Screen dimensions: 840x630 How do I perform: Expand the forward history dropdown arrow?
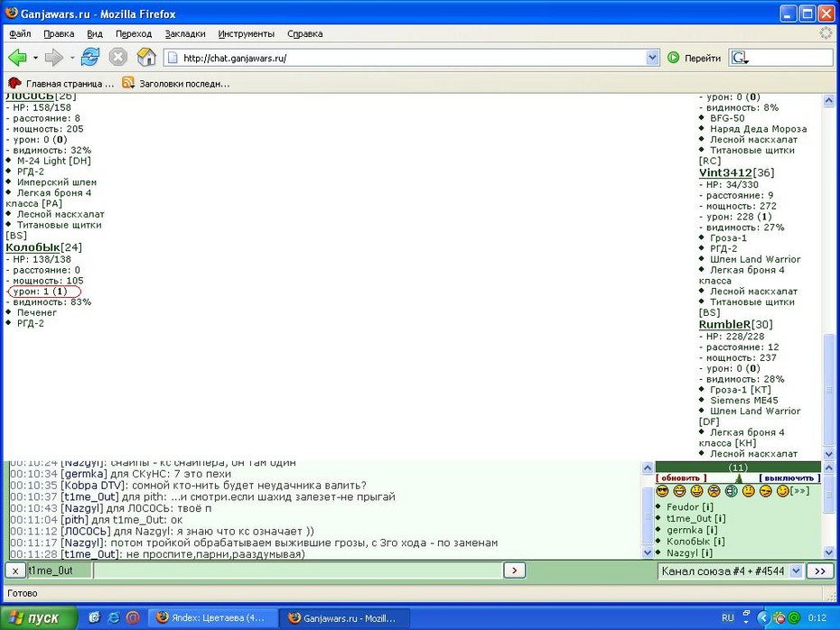tap(71, 57)
